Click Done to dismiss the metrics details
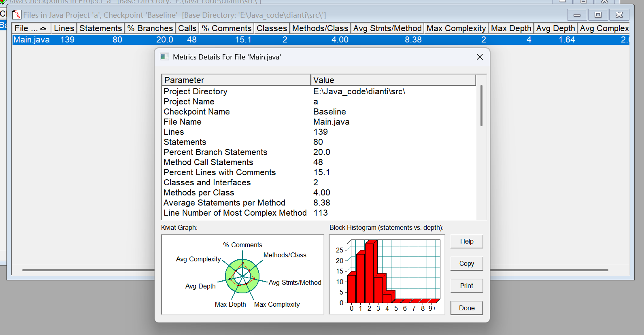Image resolution: width=644 pixels, height=335 pixels. coord(467,308)
